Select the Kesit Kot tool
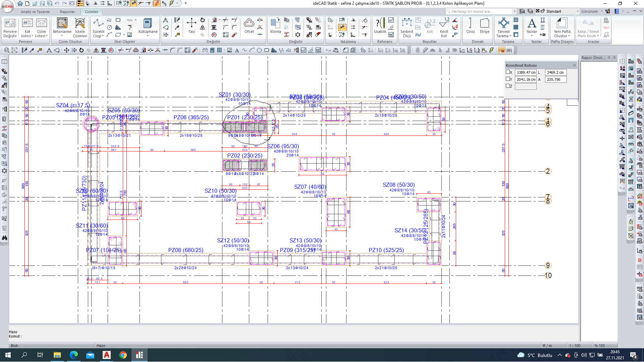 click(444, 27)
